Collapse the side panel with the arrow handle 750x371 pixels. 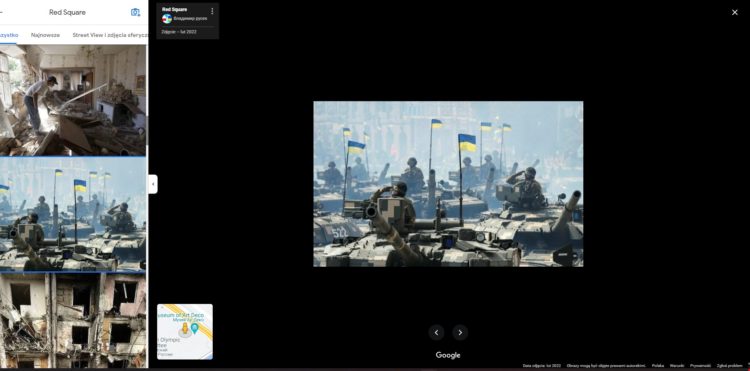coord(153,184)
